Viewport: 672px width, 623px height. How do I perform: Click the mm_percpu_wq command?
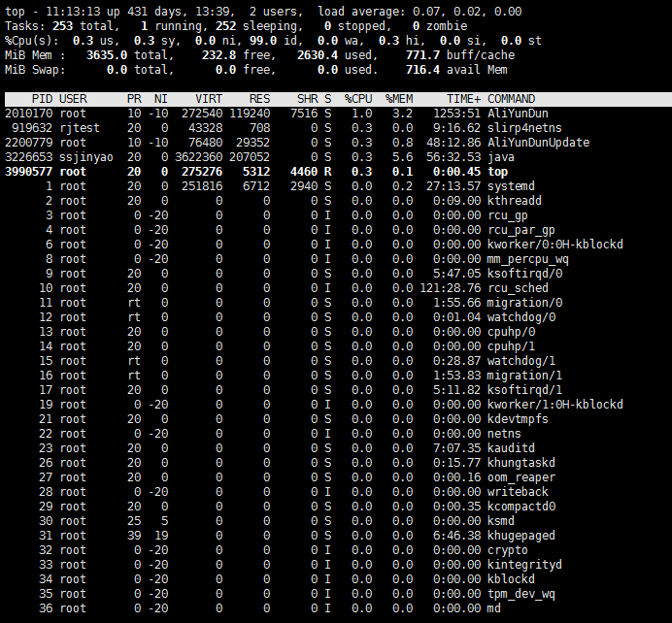click(528, 259)
